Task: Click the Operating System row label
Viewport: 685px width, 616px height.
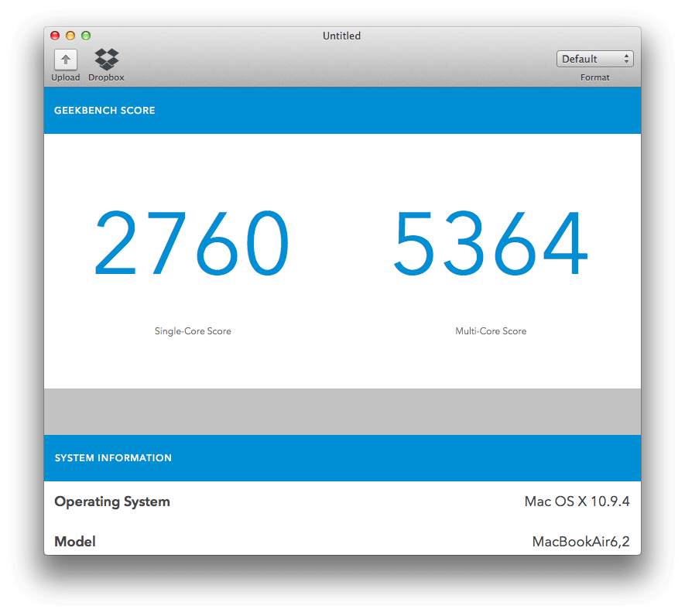Action: pyautogui.click(x=112, y=501)
